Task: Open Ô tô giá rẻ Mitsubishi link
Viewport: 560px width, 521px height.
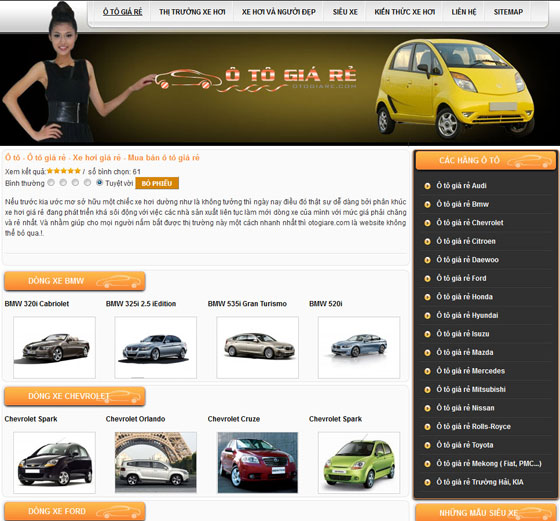Action: [x=471, y=389]
